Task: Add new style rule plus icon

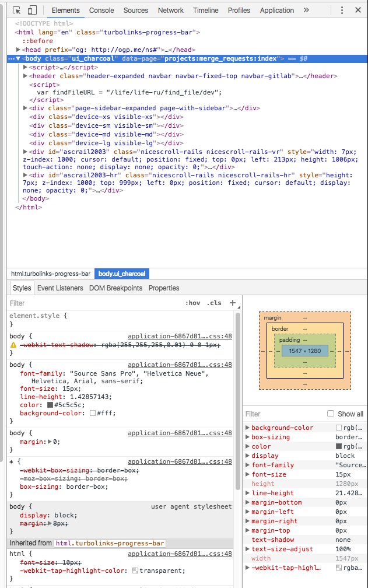Action: click(233, 303)
